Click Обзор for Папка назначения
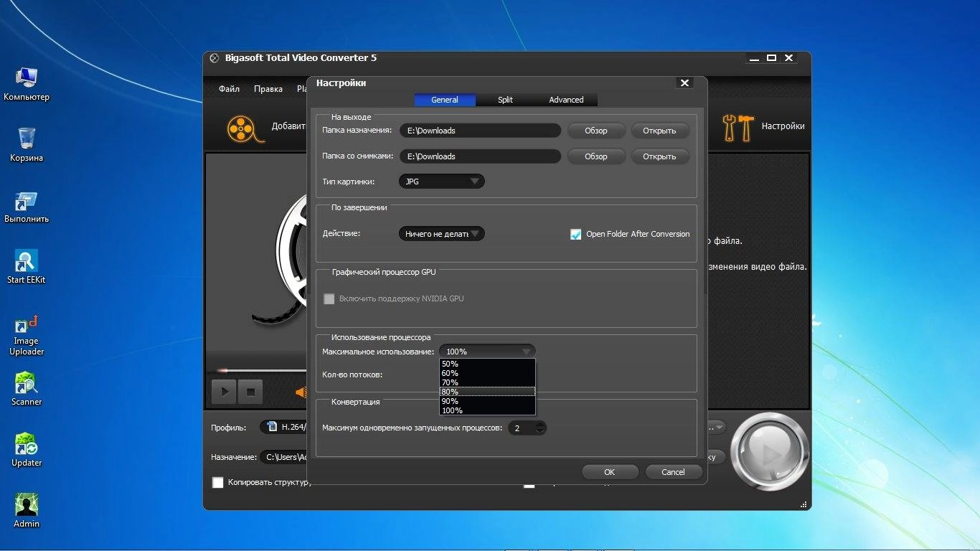Image resolution: width=980 pixels, height=551 pixels. [596, 131]
